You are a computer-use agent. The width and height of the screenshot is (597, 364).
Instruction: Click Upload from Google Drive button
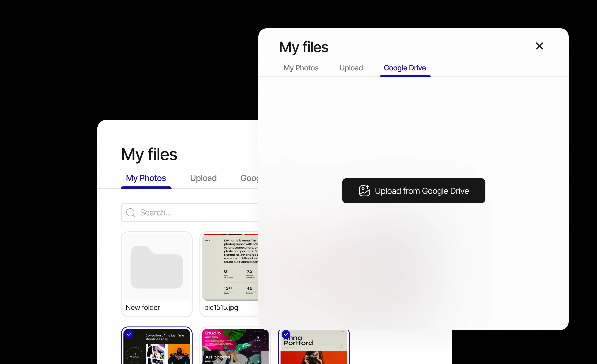pyautogui.click(x=414, y=191)
